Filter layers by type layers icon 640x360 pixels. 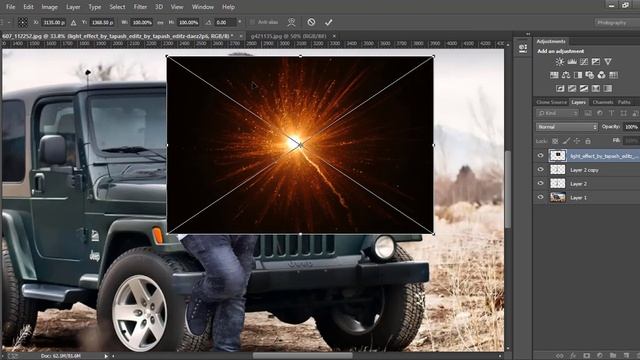pyautogui.click(x=611, y=113)
